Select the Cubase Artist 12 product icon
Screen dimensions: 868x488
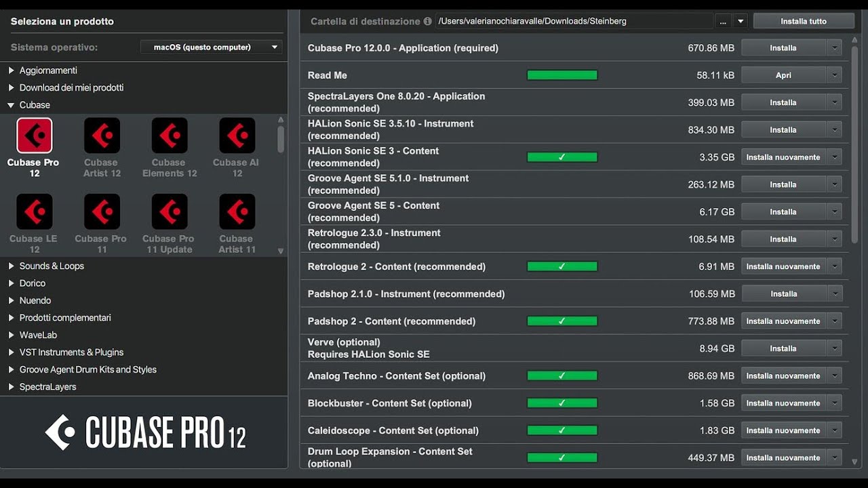(102, 136)
